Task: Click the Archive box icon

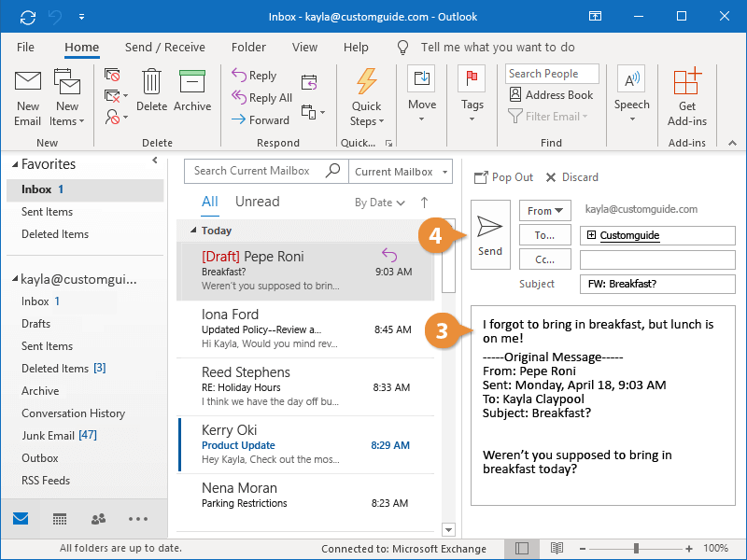Action: [192, 81]
